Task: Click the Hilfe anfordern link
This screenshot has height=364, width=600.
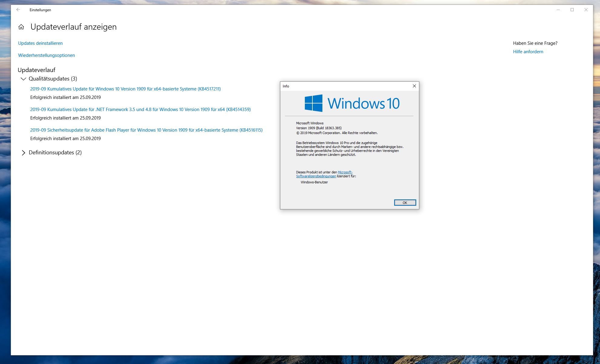Action: point(528,52)
